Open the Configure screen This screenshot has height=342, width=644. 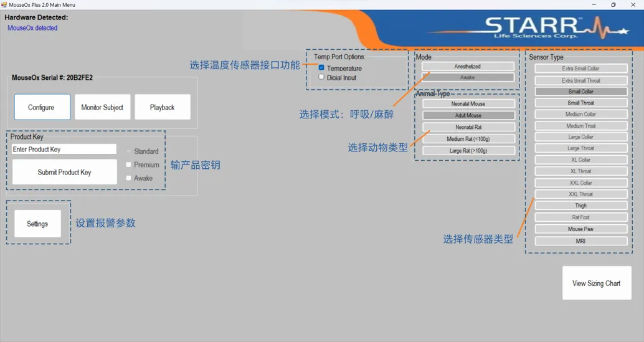click(42, 107)
